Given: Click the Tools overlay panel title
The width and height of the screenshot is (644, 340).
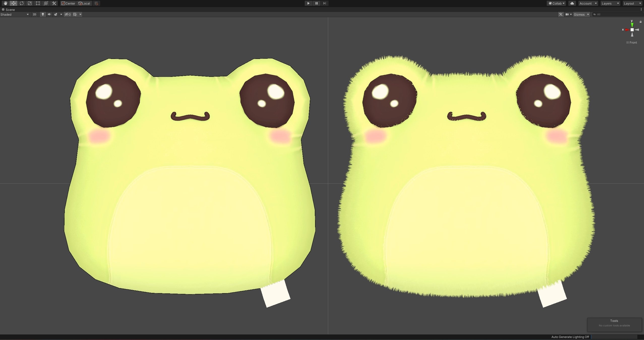Looking at the screenshot, I should (614, 321).
